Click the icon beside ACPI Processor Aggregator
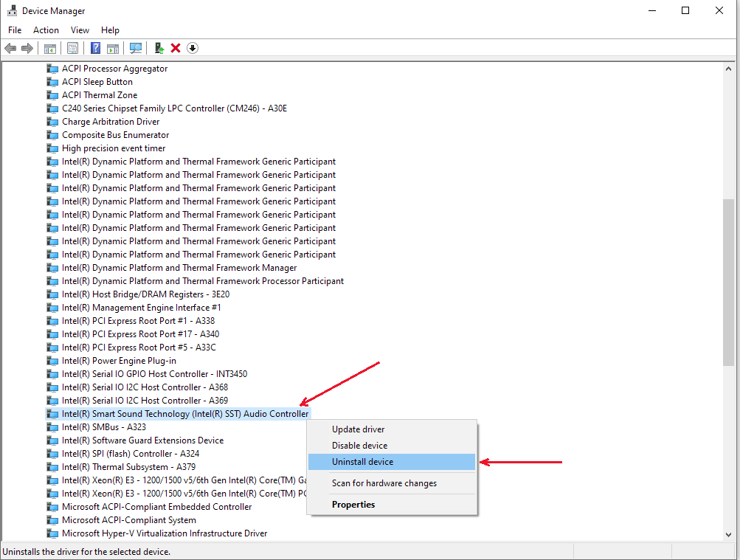This screenshot has height=560, width=740. [52, 69]
